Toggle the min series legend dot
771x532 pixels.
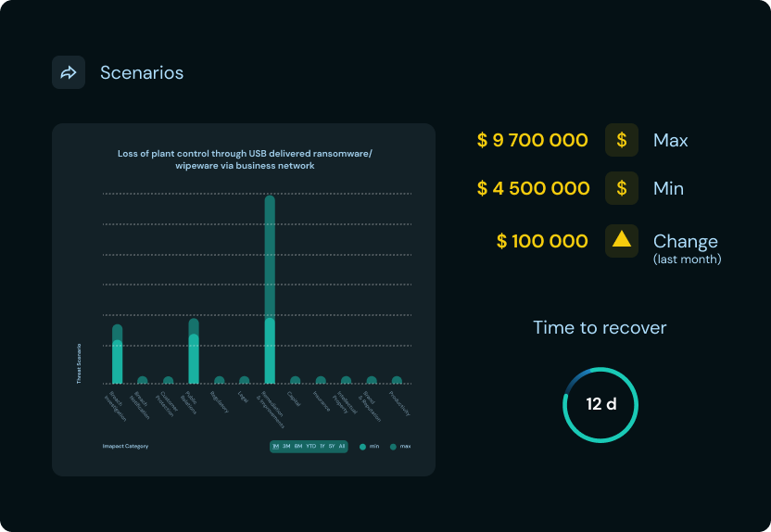tap(363, 447)
